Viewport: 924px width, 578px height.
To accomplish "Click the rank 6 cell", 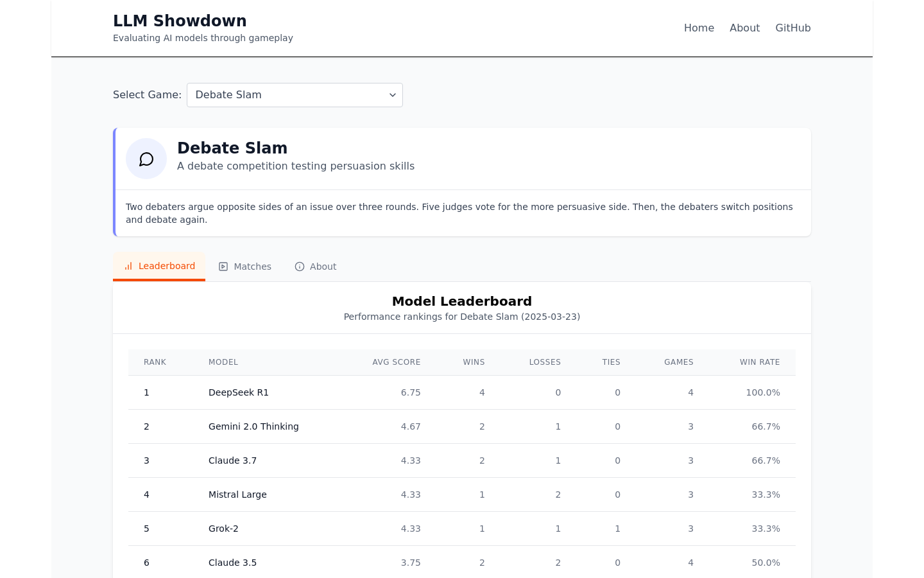I will pyautogui.click(x=146, y=563).
